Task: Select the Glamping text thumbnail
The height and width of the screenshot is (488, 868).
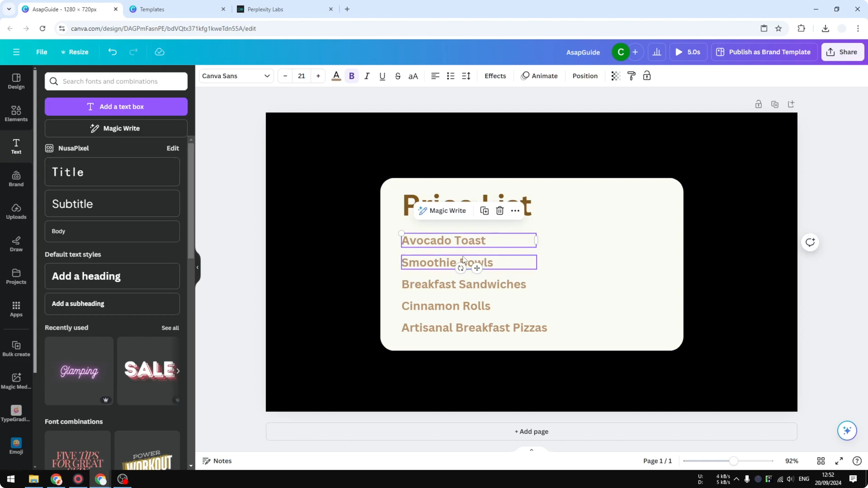Action: click(x=79, y=371)
